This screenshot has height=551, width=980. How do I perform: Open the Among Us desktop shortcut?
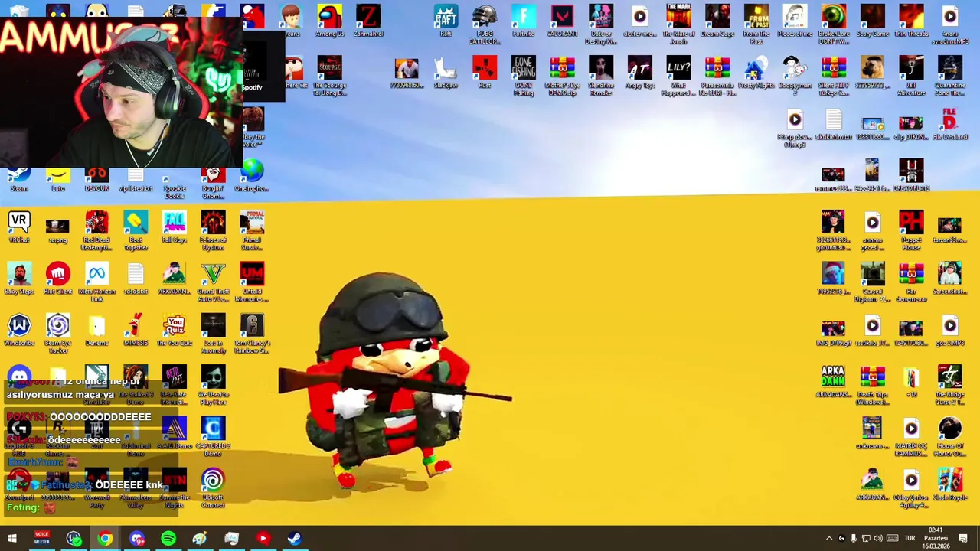pos(329,21)
